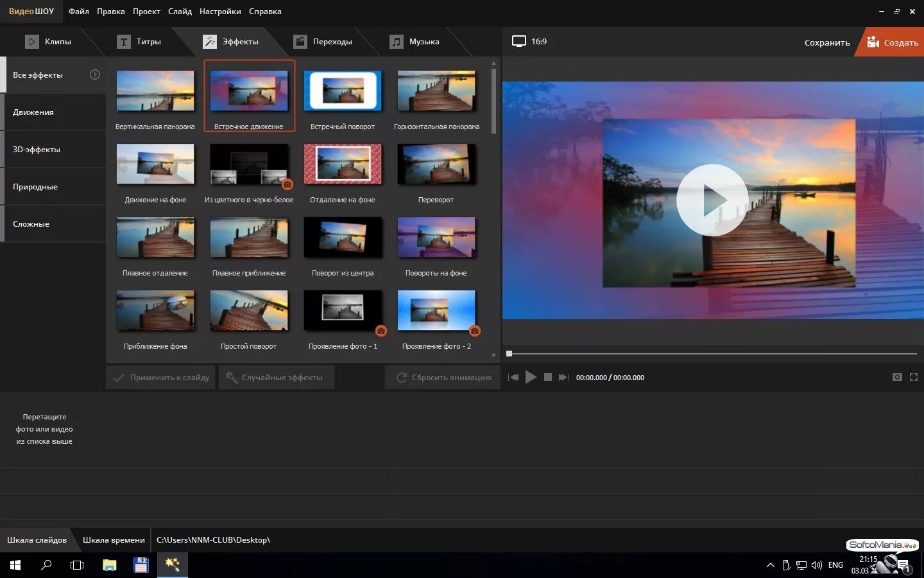
Task: Stop playback with the square button
Action: 548,377
